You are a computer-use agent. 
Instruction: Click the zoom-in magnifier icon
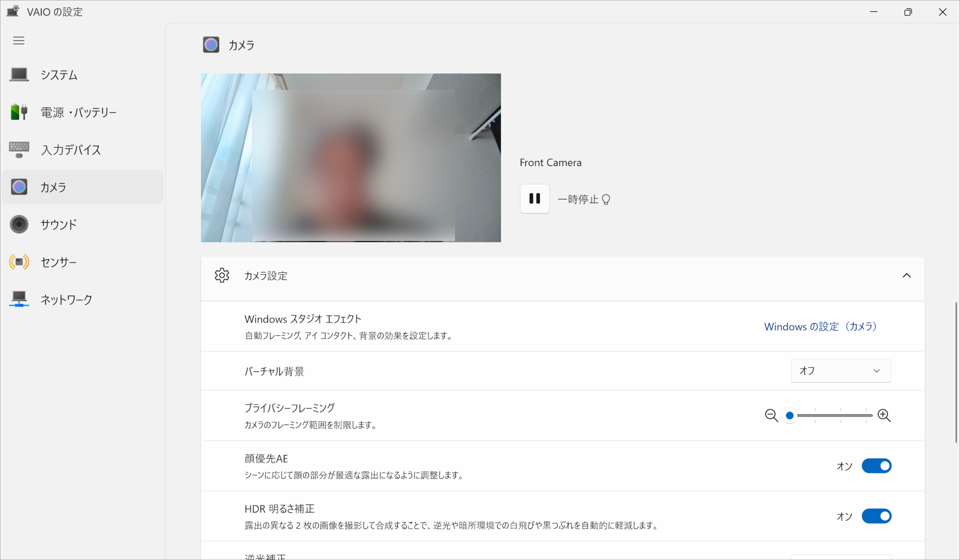pyautogui.click(x=884, y=415)
